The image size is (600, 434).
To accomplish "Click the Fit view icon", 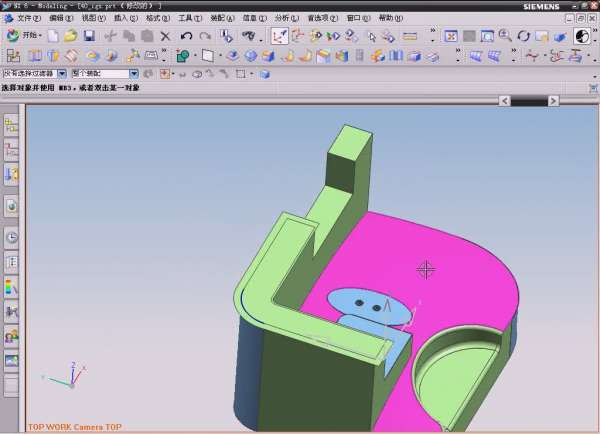I will (451, 36).
